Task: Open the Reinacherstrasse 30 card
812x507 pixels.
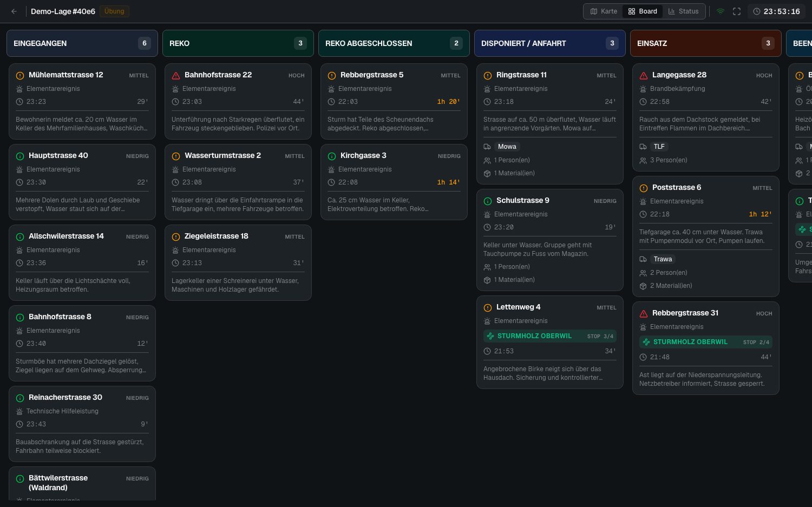Action: (82, 424)
